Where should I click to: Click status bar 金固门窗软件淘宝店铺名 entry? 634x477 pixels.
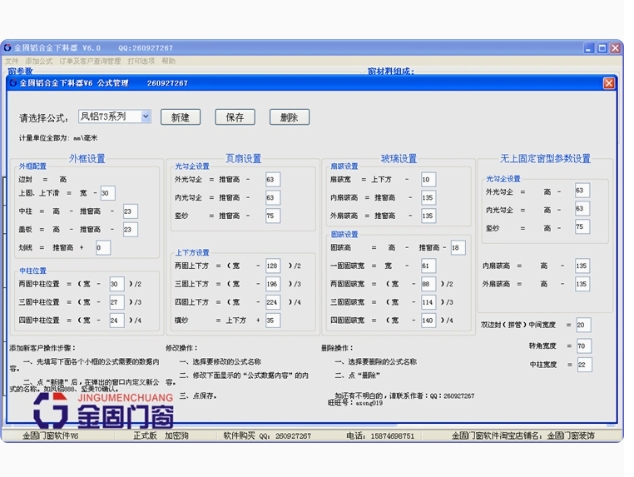point(523,436)
